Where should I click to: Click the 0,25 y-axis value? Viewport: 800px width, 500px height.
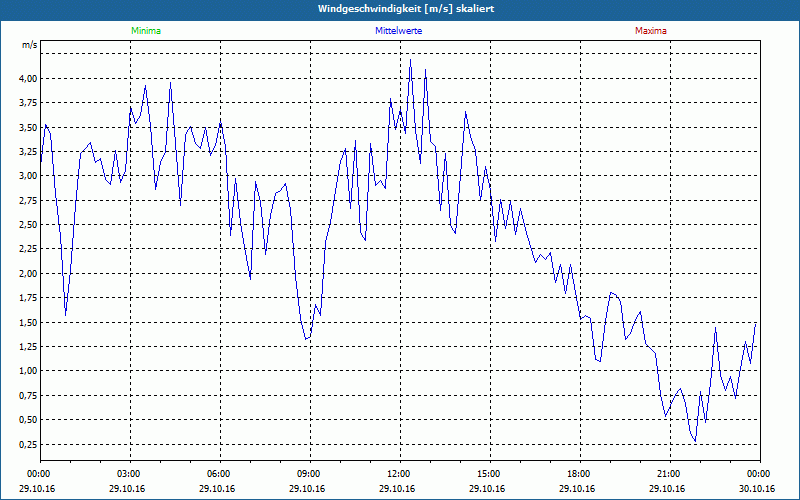29,444
